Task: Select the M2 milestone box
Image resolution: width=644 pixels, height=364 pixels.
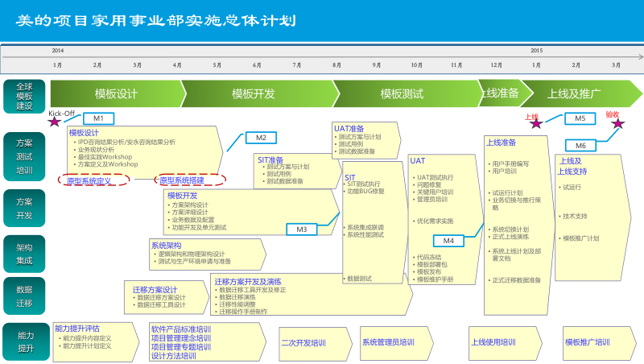Action: click(x=261, y=138)
